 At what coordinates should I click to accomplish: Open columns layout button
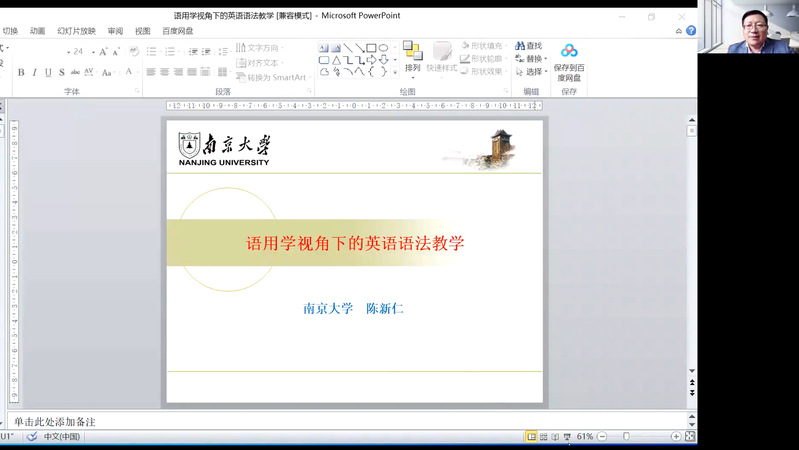tap(223, 72)
